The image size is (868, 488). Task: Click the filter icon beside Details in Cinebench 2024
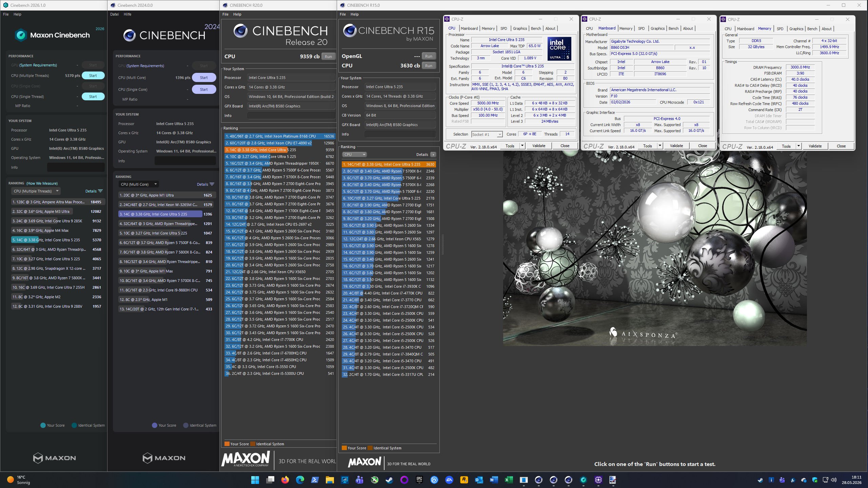(x=212, y=184)
